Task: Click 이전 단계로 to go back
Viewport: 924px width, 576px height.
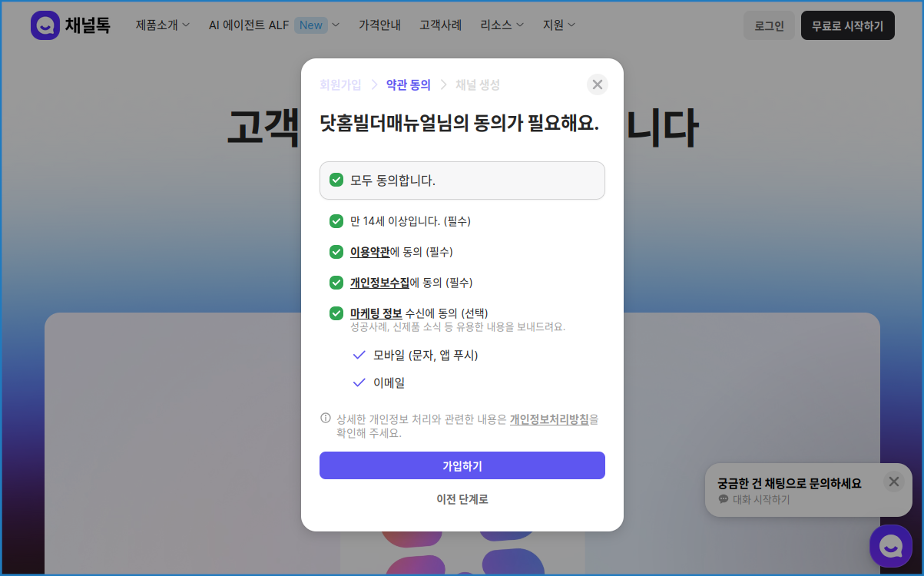Action: pyautogui.click(x=462, y=499)
